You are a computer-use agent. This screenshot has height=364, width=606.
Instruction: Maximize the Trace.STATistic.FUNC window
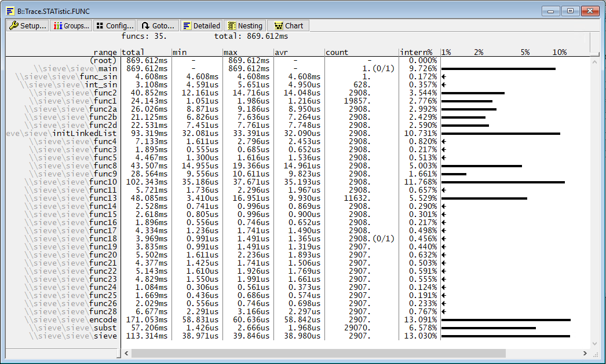[571, 11]
